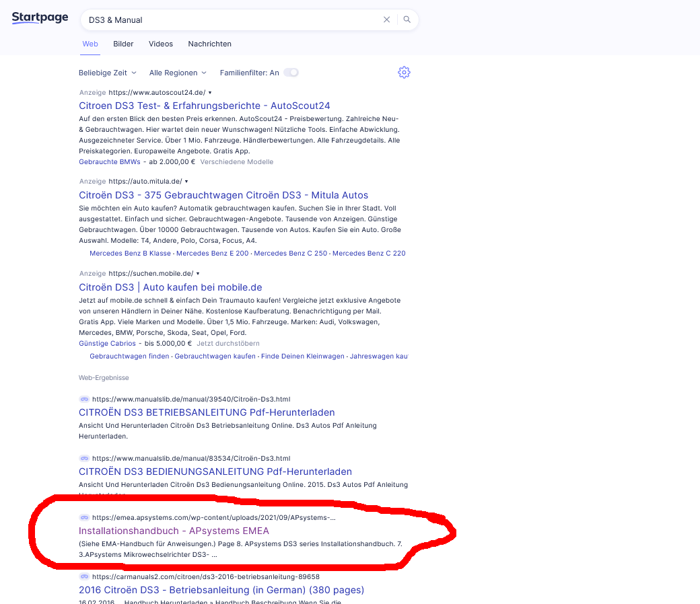Open Citroen DS3 Test- & Erfahrungsberichte AutoScout24 ad
This screenshot has height=604, width=700.
(x=205, y=106)
